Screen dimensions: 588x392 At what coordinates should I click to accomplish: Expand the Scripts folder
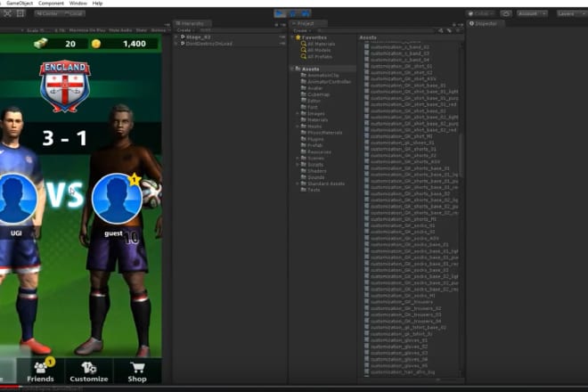[298, 165]
